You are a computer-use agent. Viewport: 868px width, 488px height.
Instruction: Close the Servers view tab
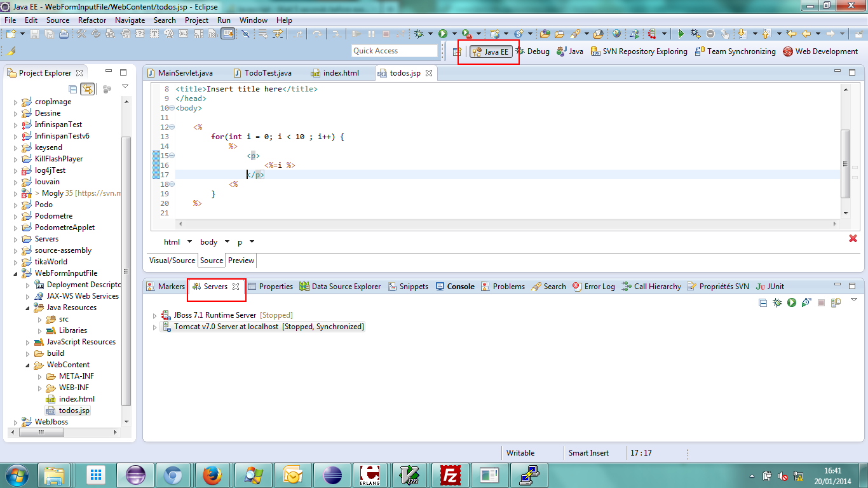pyautogui.click(x=235, y=287)
